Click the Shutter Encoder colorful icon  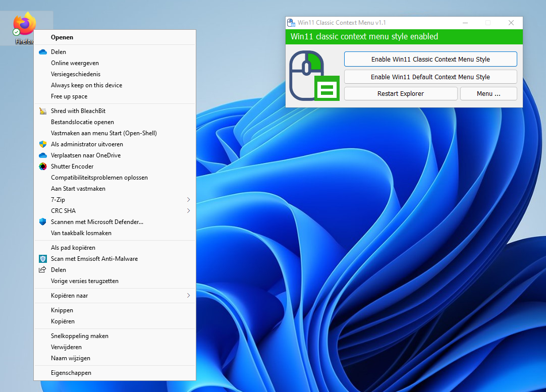click(43, 166)
